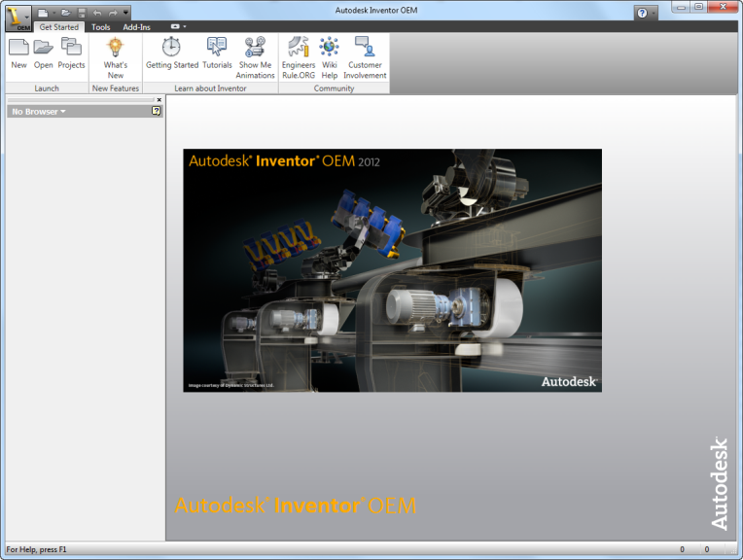This screenshot has height=560, width=743.
Task: Click the Projects ribbon button
Action: pyautogui.click(x=72, y=53)
